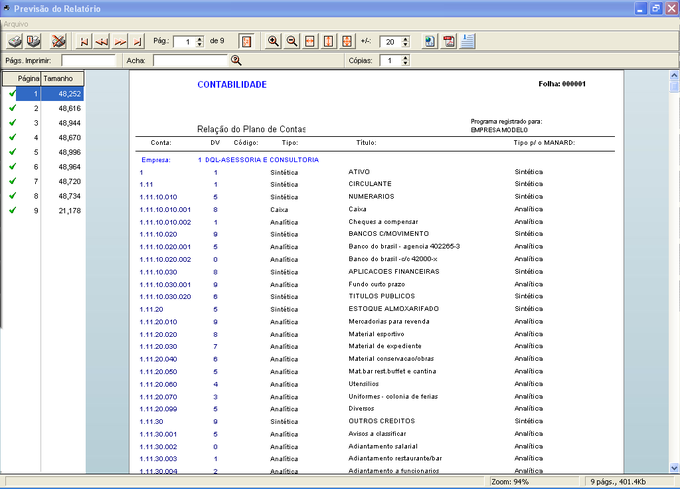The image size is (680, 489).
Task: Click the zoom out magnifier
Action: (x=291, y=41)
